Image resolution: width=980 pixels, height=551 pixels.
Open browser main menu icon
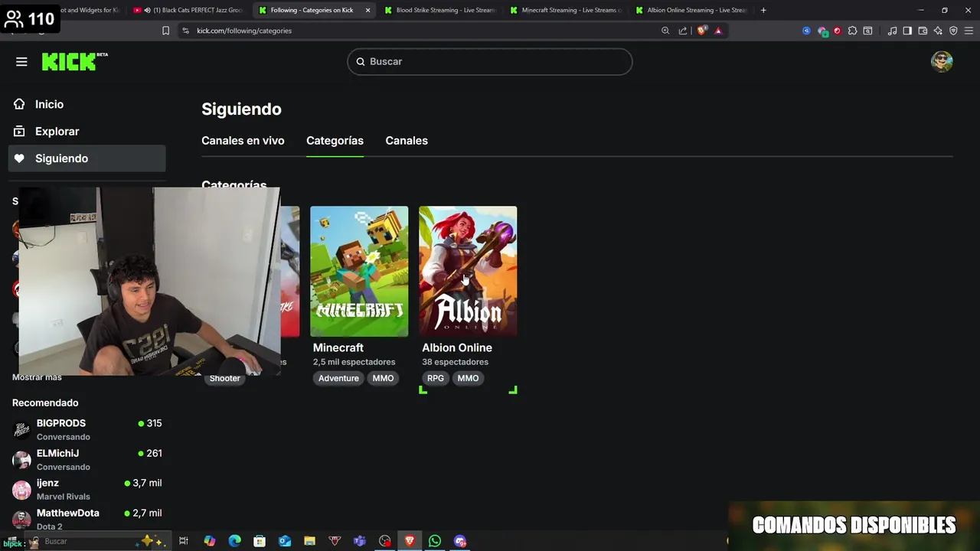click(x=969, y=31)
